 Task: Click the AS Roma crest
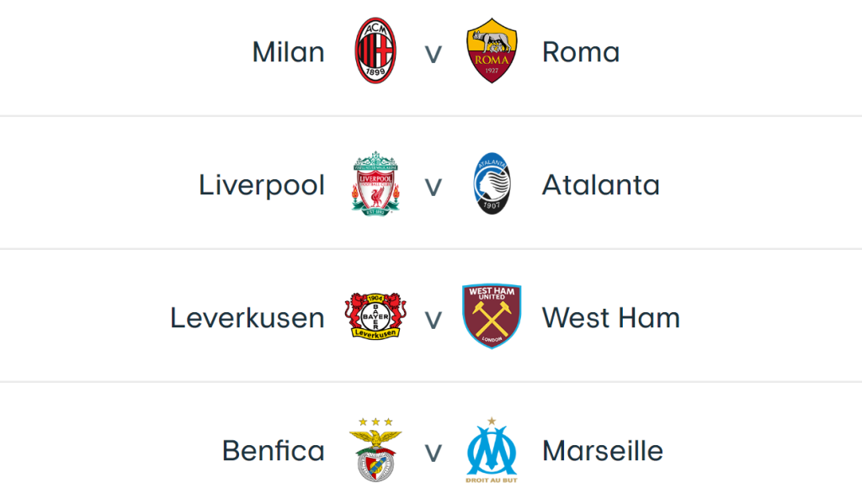click(x=492, y=50)
